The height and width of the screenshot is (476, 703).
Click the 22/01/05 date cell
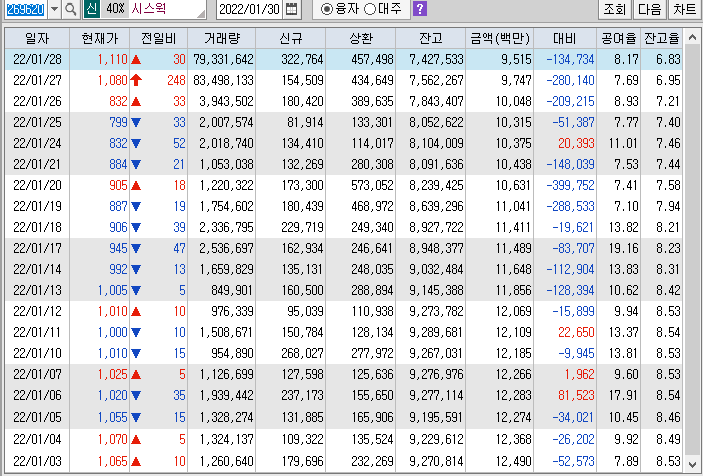37,417
